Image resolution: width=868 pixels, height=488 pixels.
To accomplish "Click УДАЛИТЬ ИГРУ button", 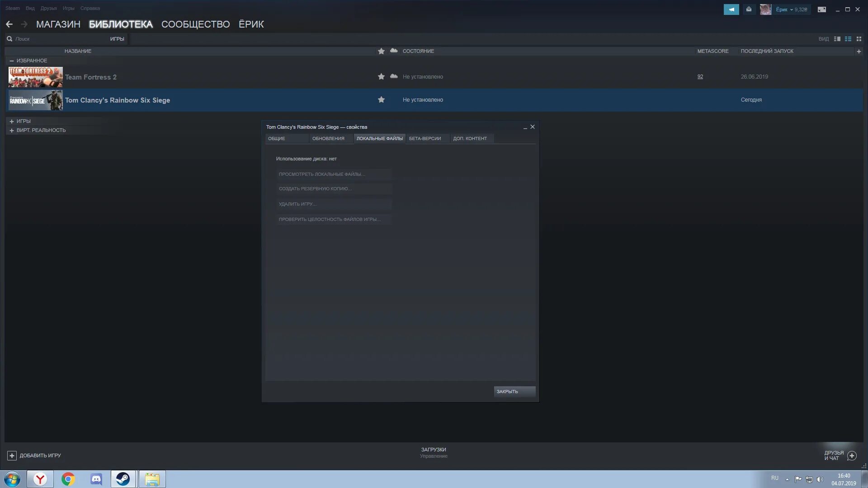I will pos(334,204).
